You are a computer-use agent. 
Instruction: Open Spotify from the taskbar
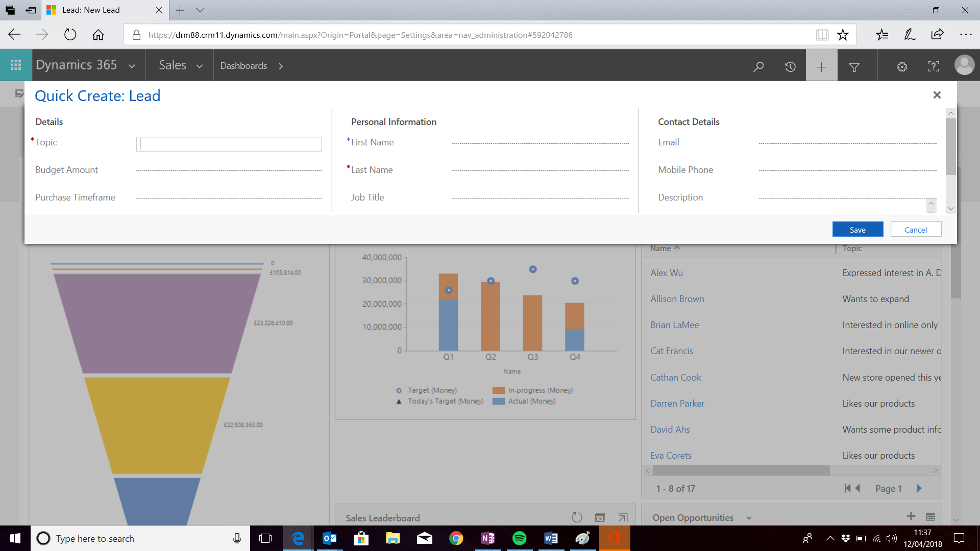519,538
